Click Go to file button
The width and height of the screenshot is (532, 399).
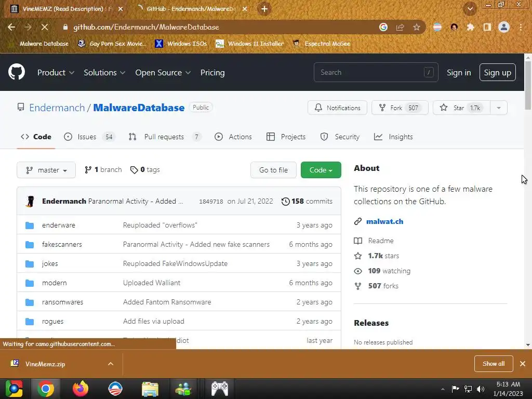point(273,170)
